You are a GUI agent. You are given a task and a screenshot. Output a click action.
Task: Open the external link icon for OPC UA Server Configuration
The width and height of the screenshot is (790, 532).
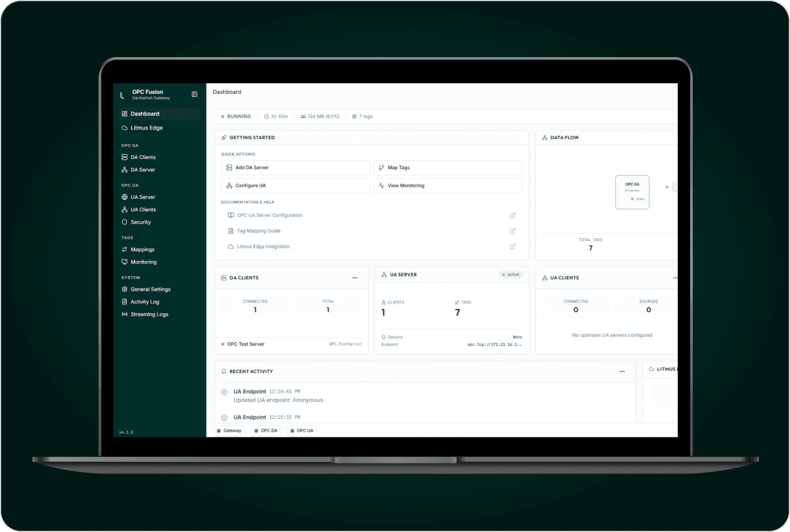click(x=513, y=216)
